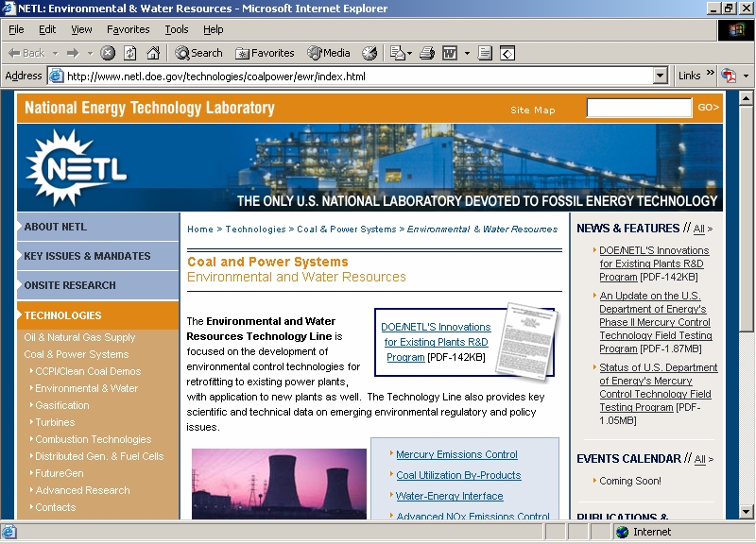Viewport: 756px width, 544px height.
Task: Click Home in the breadcrumb trail
Action: (x=200, y=229)
